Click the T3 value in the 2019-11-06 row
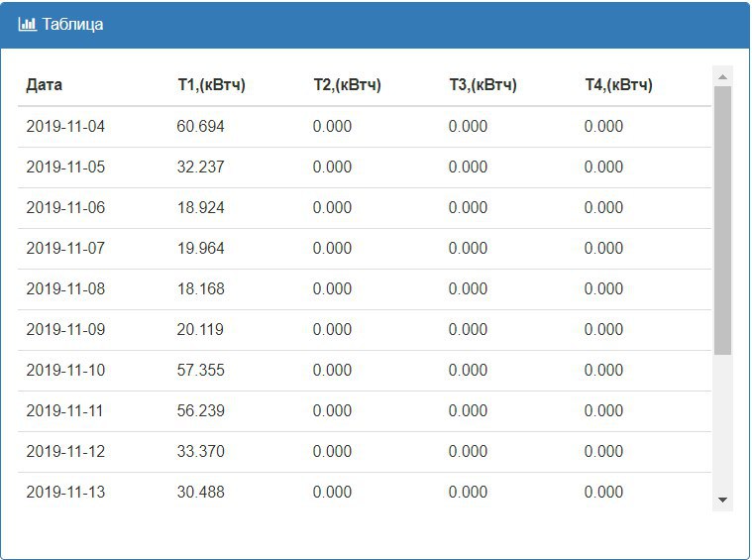This screenshot has width=752, height=560. click(x=468, y=207)
